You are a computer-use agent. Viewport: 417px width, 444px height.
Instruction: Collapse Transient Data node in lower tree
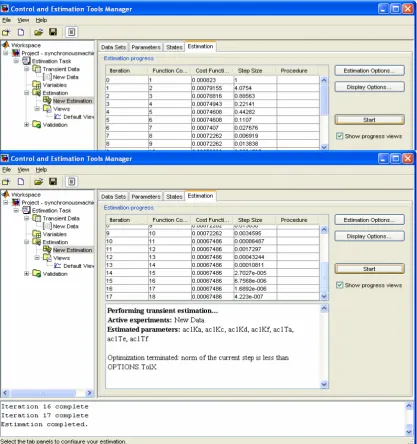[26, 218]
